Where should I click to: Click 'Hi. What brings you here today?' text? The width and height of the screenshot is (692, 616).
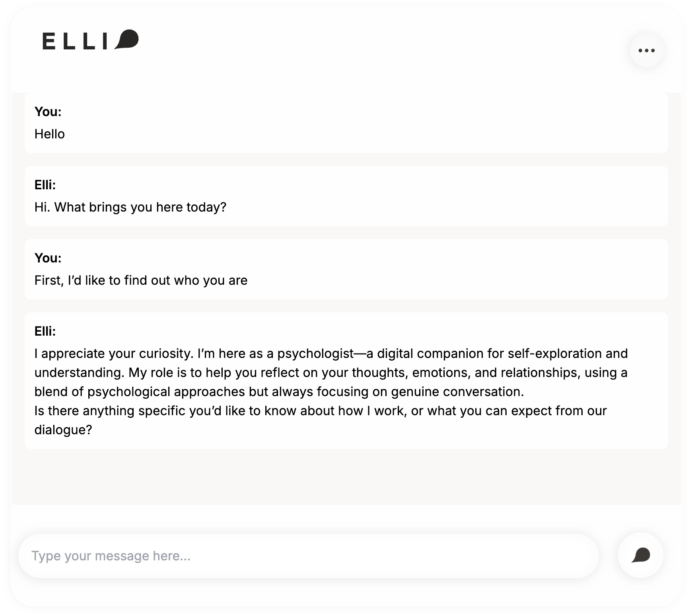[x=130, y=207]
